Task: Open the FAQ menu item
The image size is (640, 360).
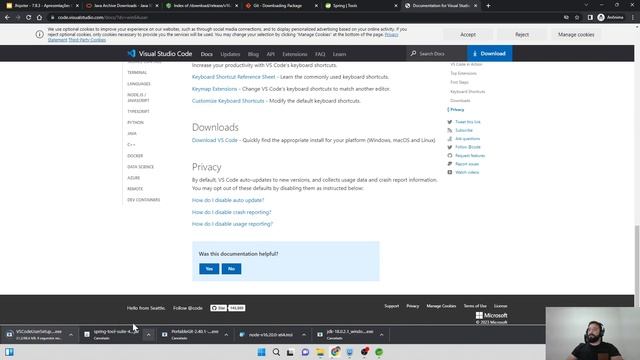Action: (320, 54)
